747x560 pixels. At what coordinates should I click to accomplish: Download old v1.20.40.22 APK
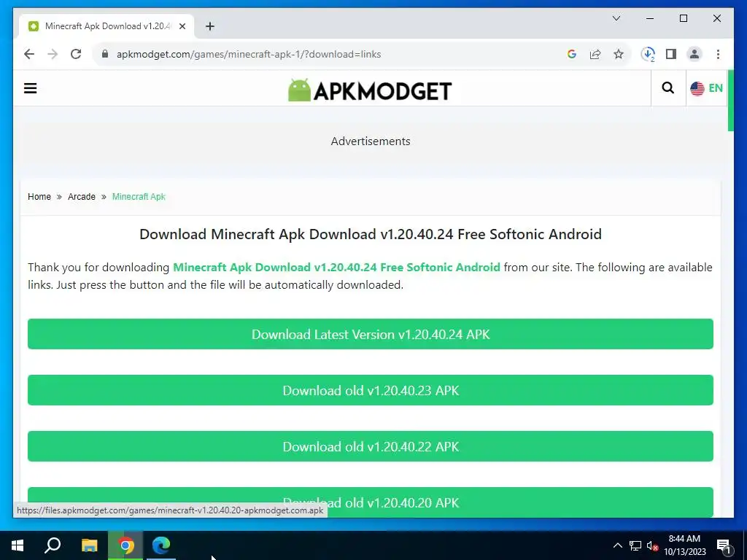[370, 446]
